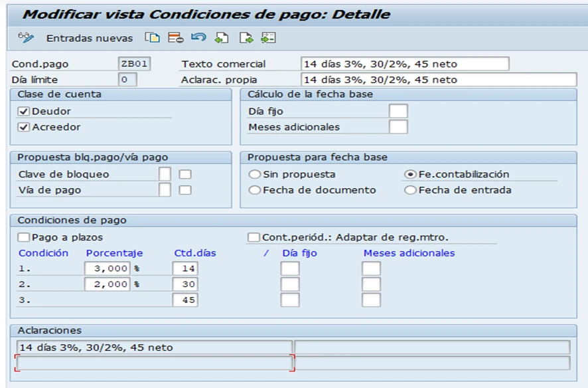Select Fecha de documento radio button
Viewport: 588px width, 388px height.
[x=255, y=190]
